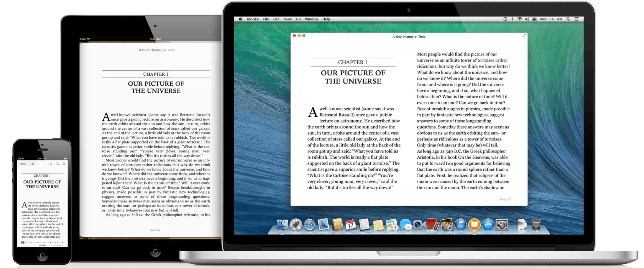Enter full screen in iBooks window
The height and width of the screenshot is (268, 644).
pos(524,36)
